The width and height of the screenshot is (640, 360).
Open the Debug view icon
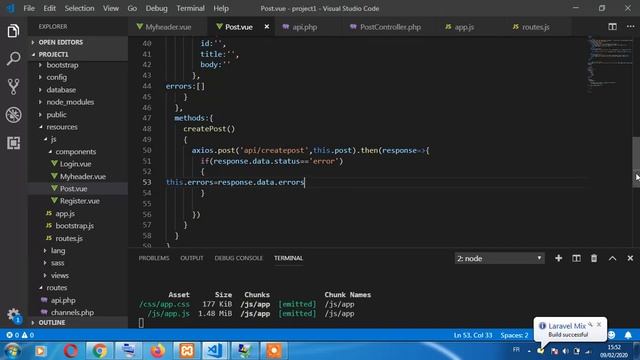[x=13, y=115]
